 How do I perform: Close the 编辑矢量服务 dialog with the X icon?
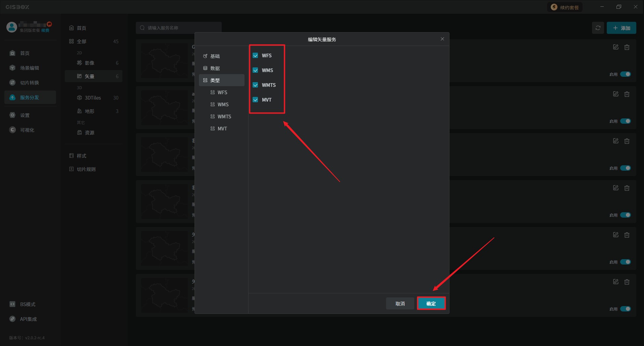pyautogui.click(x=442, y=39)
